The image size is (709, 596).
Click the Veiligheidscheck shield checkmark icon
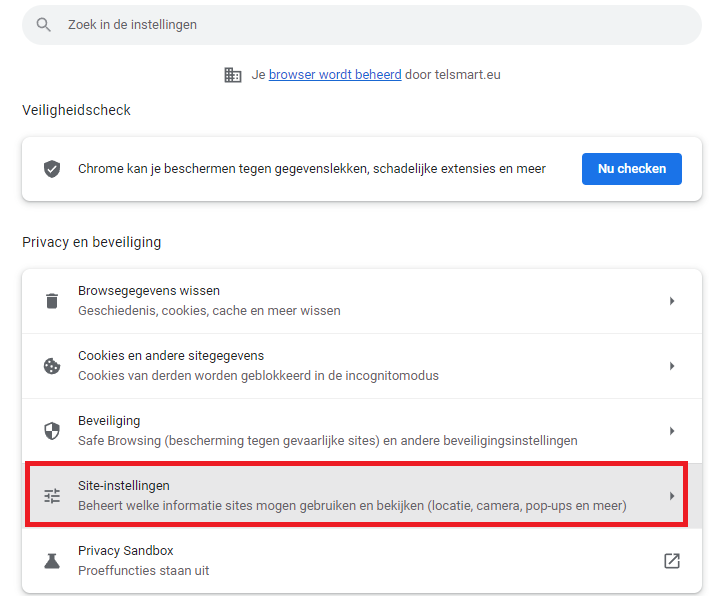[52, 169]
